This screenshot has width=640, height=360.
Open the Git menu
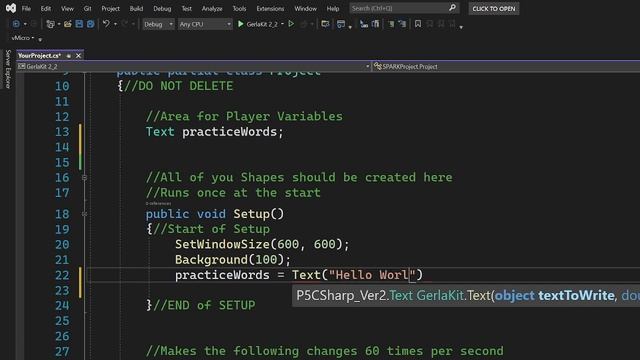[x=87, y=9]
